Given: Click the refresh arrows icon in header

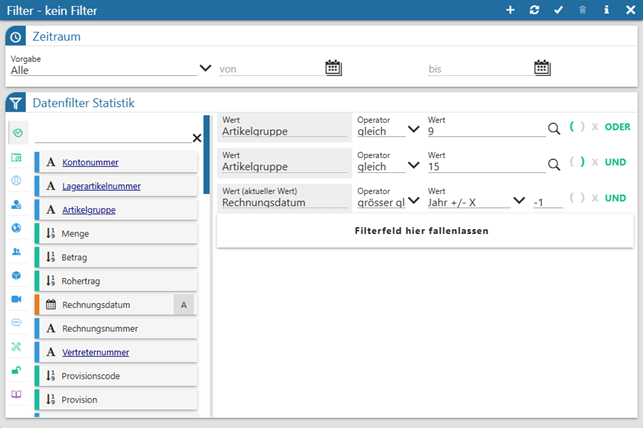Looking at the screenshot, I should (534, 10).
